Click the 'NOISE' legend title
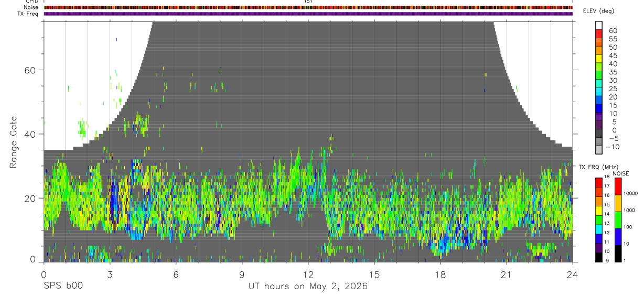Viewport: 644px width, 297px height. pos(622,174)
